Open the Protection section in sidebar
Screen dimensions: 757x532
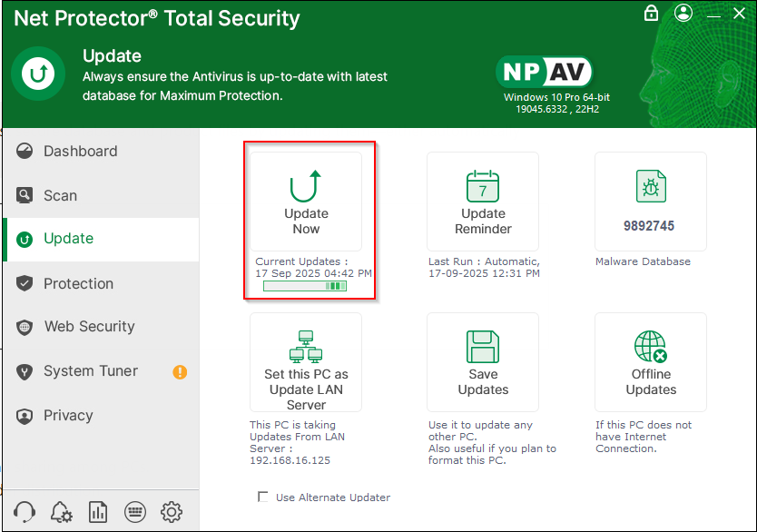[x=78, y=283]
